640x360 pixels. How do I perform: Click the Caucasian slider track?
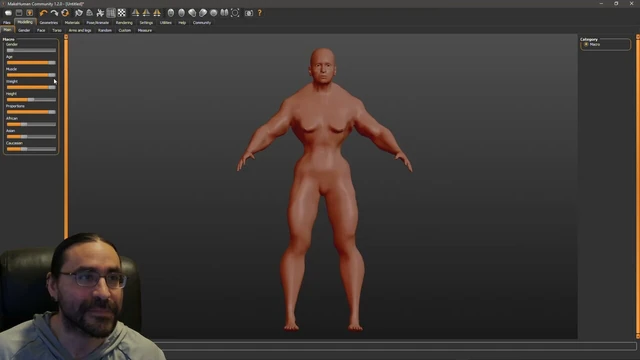pos(31,149)
